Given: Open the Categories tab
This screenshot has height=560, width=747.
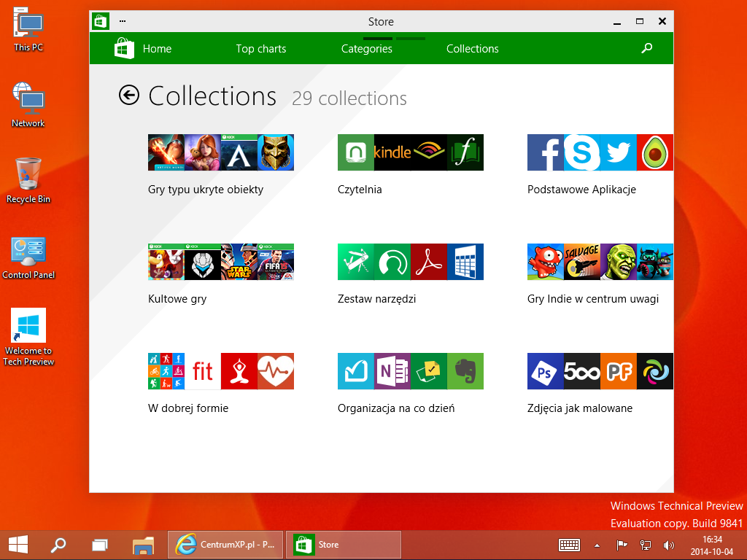Looking at the screenshot, I should (367, 49).
